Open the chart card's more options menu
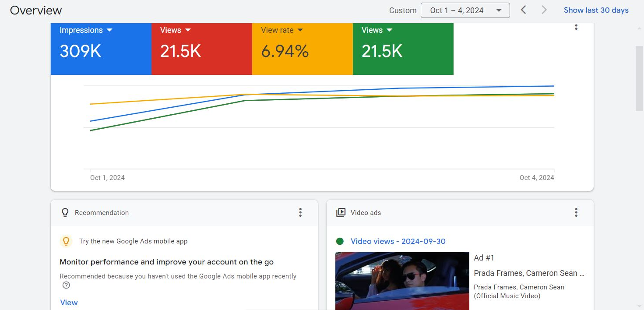 click(x=576, y=27)
